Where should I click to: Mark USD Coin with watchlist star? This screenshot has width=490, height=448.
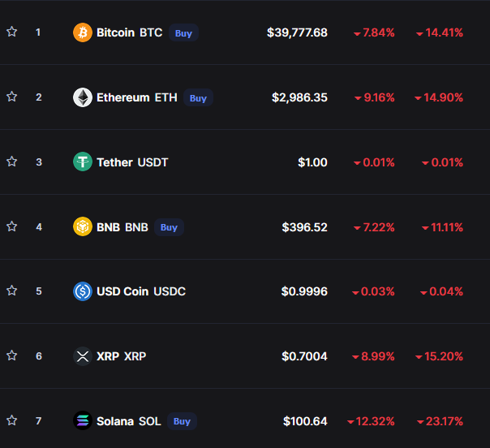pyautogui.click(x=12, y=291)
